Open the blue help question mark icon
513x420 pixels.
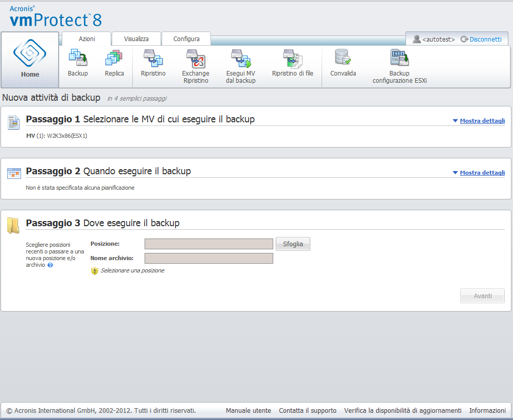50,265
